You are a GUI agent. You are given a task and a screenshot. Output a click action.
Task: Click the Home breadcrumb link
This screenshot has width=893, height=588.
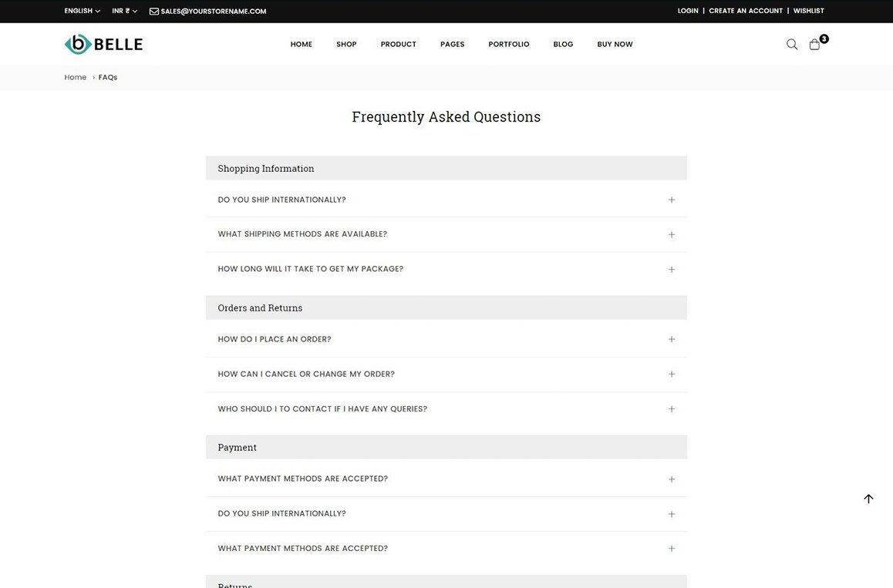point(75,77)
